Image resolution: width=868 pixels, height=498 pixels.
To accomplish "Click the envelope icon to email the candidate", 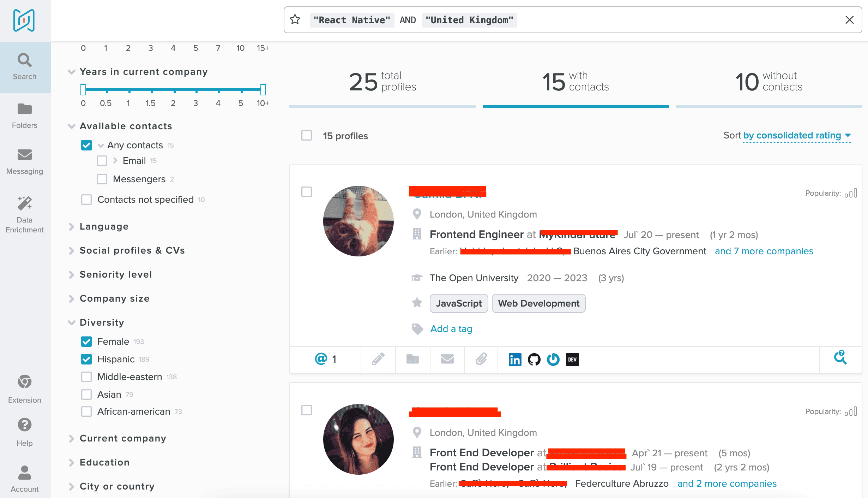I will tap(447, 360).
